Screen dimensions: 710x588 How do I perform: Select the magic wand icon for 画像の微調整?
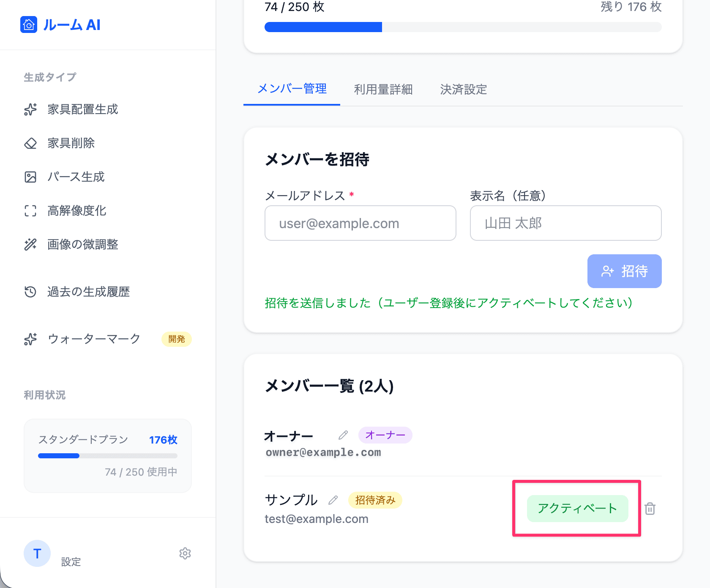[x=30, y=245]
